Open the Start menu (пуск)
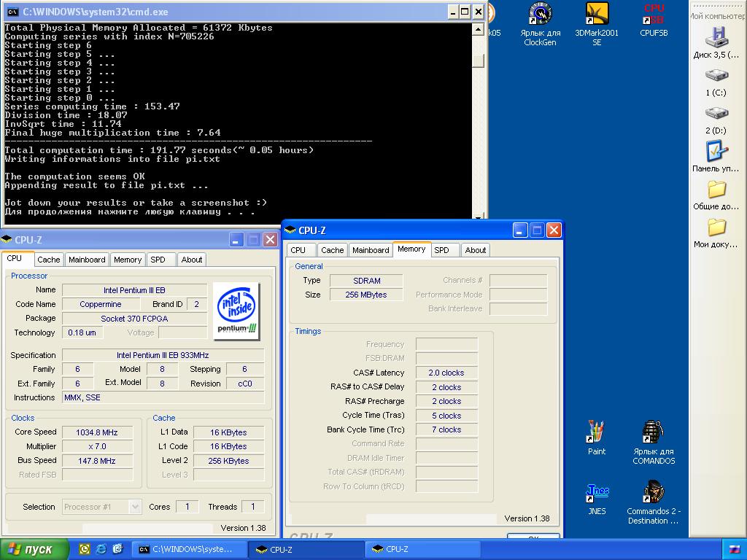This screenshot has height=560, width=747. 34,549
